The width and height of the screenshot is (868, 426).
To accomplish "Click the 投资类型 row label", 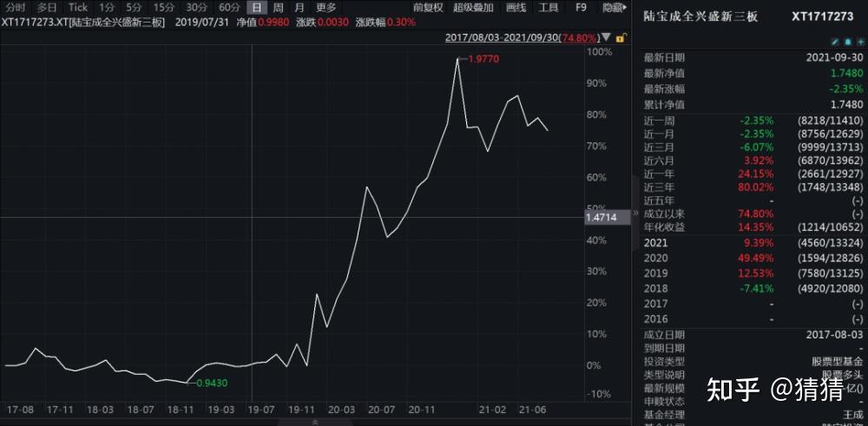I will click(664, 361).
